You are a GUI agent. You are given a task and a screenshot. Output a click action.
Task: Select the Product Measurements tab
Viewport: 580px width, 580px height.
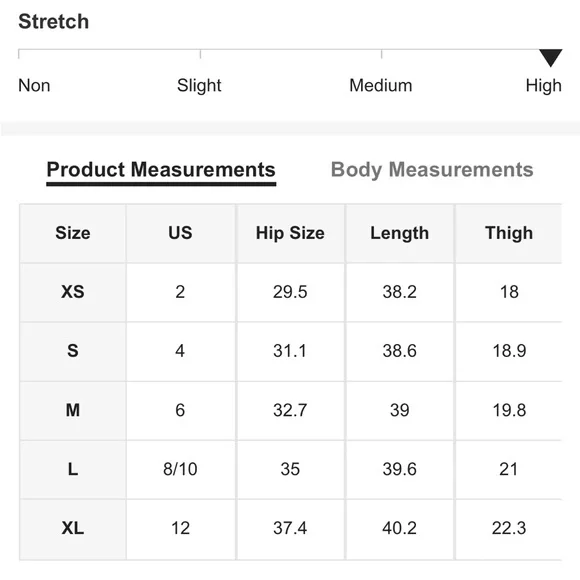(x=161, y=170)
